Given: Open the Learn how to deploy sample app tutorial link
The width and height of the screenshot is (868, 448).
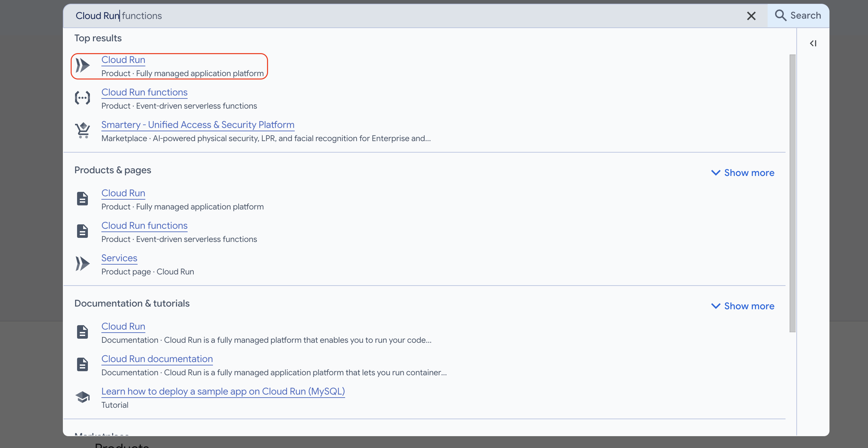Looking at the screenshot, I should click(223, 391).
